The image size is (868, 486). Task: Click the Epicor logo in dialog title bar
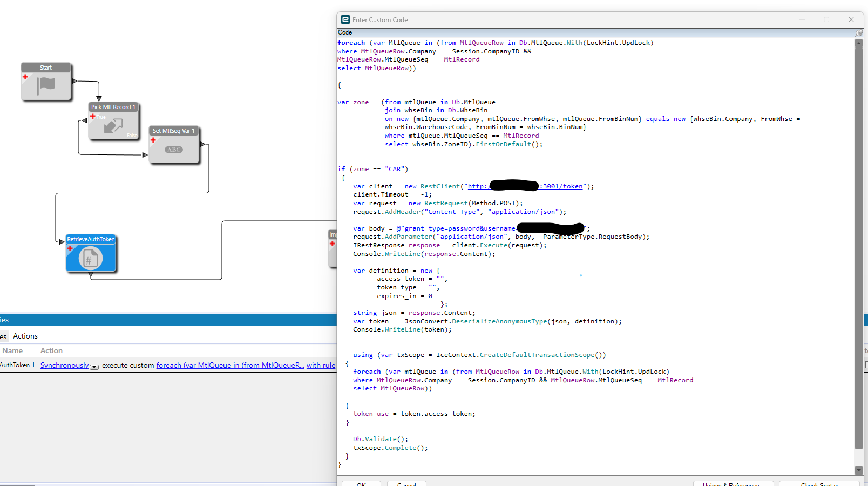pyautogui.click(x=345, y=19)
